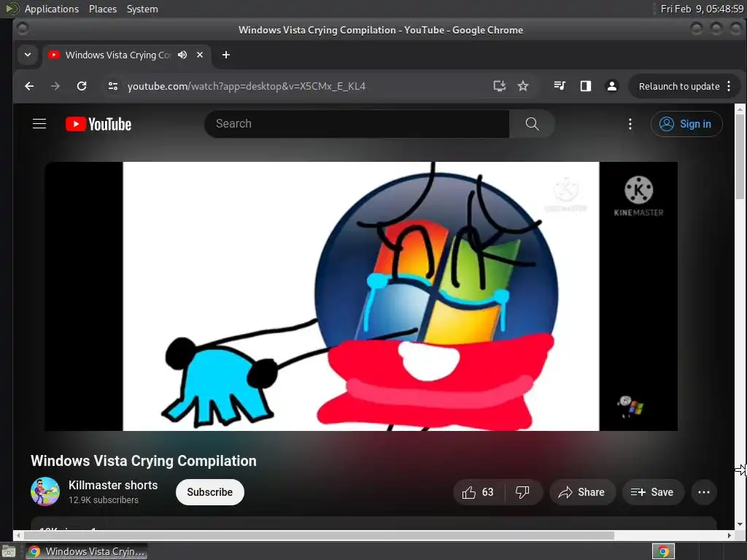Viewport: 747px width, 560px height.
Task: Go back with the browser back arrow
Action: point(29,86)
